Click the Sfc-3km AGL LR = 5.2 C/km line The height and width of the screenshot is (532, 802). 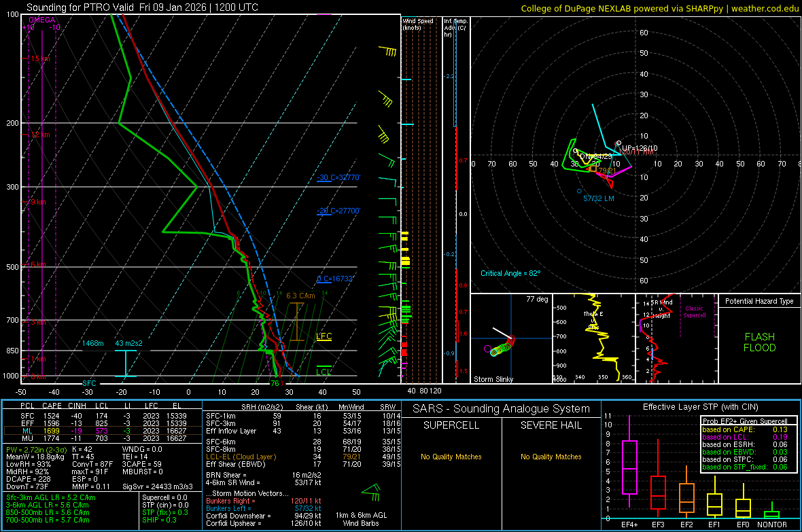[x=51, y=498]
